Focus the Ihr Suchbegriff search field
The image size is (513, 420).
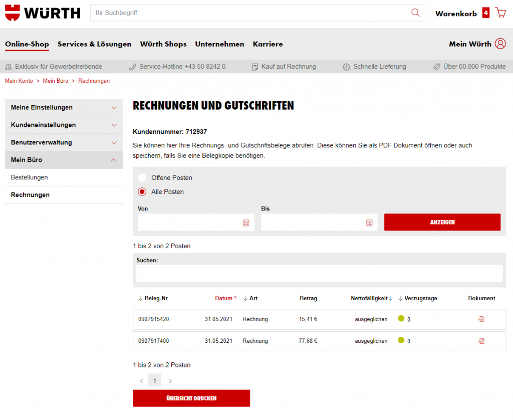click(250, 13)
